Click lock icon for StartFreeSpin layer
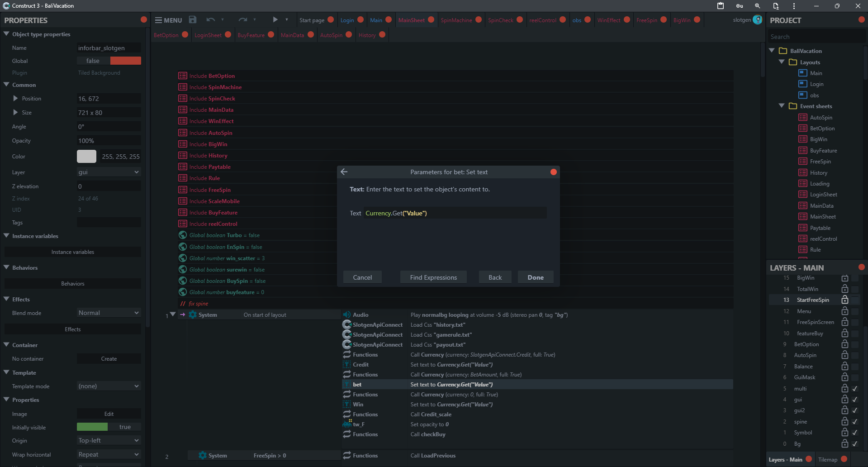Image resolution: width=868 pixels, height=467 pixels. pyautogui.click(x=844, y=300)
